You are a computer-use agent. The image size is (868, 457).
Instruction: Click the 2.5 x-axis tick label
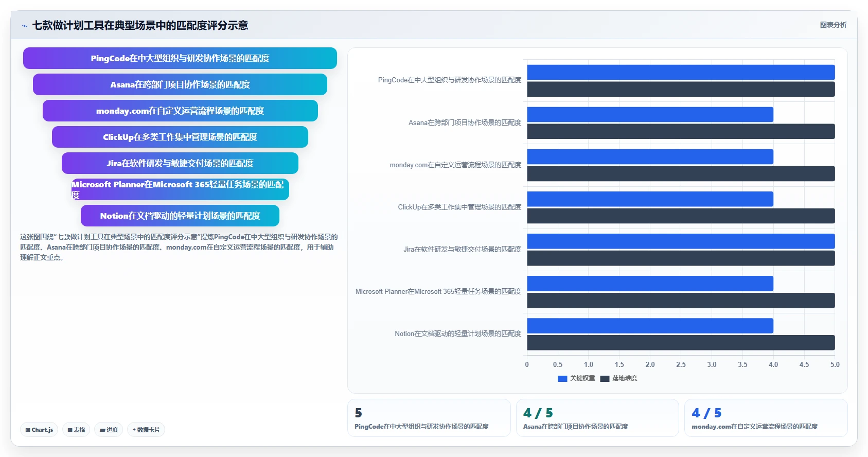click(x=681, y=364)
